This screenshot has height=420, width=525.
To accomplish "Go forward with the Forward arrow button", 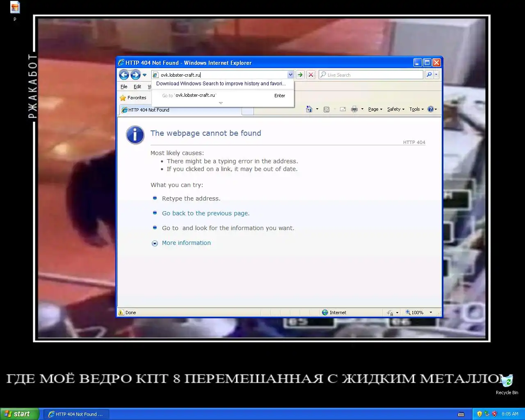I will tap(135, 75).
